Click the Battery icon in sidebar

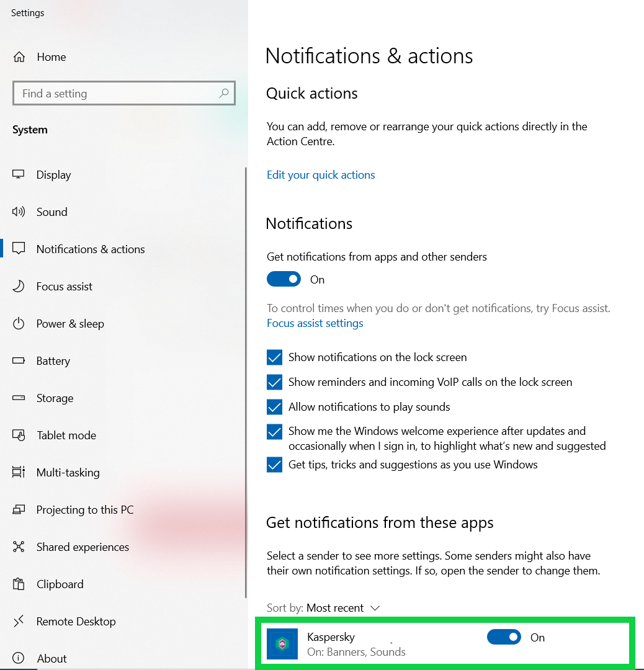pos(19,360)
